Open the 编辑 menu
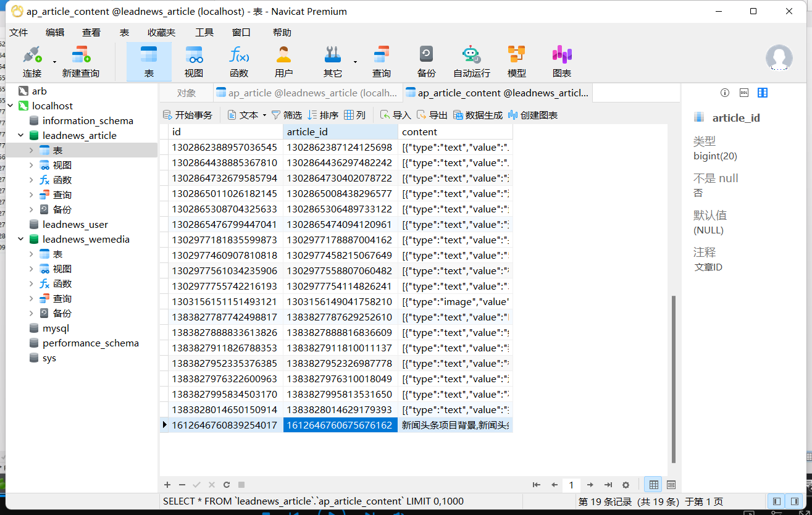 tap(55, 32)
